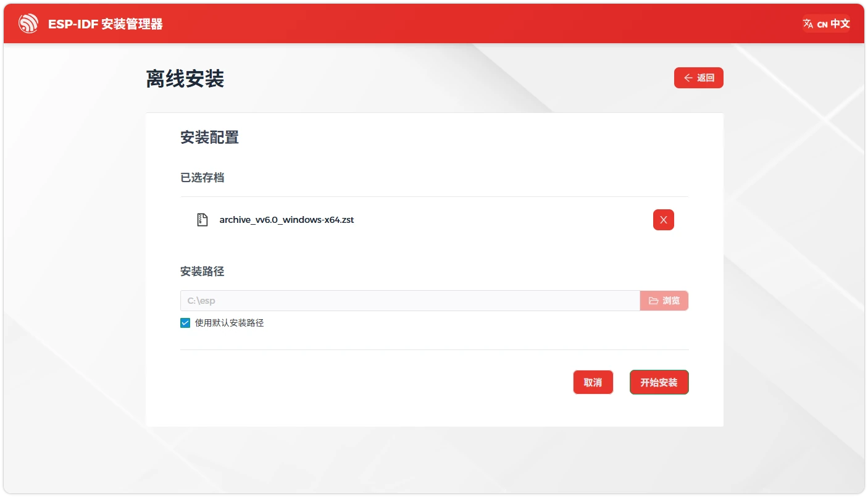Viewport: 868px width, 497px height.
Task: Click the ESP-IDF logo icon in the header
Action: [28, 23]
